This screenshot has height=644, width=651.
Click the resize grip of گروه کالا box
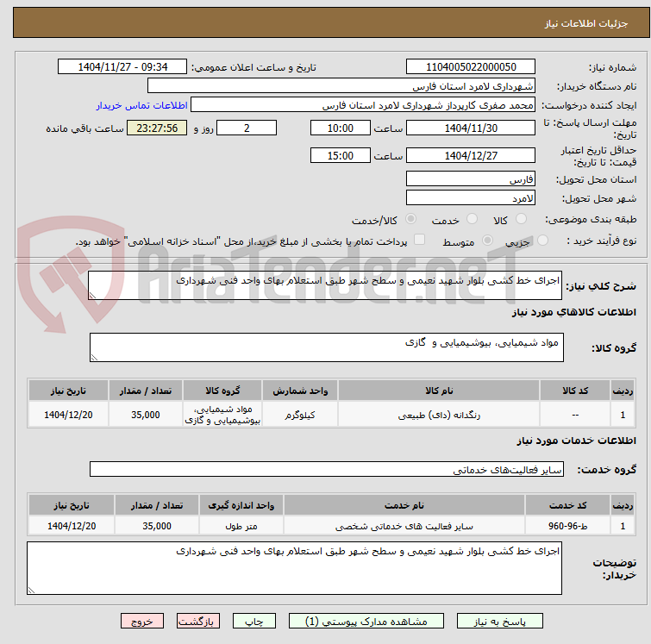coord(94,358)
